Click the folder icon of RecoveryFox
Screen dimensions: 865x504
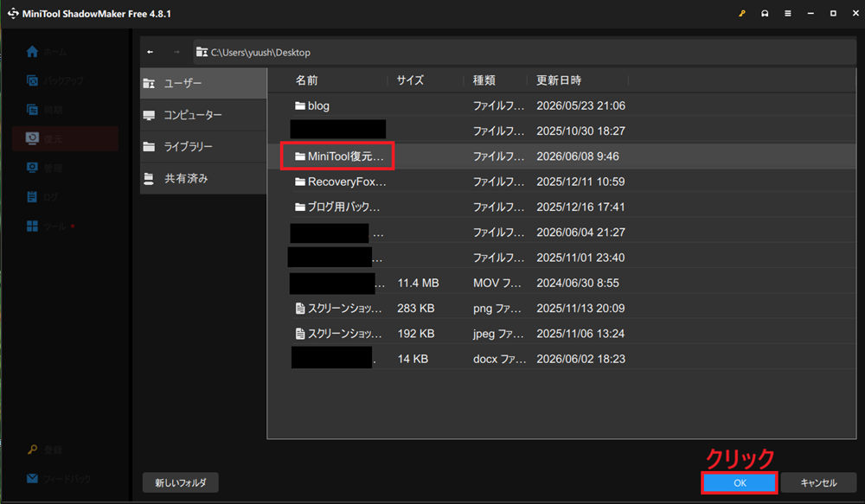tap(300, 182)
